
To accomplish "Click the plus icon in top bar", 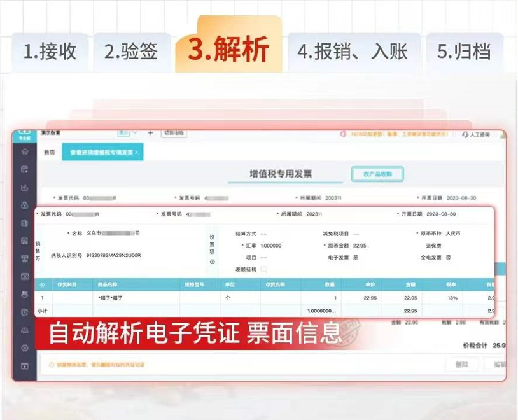I will (x=150, y=133).
